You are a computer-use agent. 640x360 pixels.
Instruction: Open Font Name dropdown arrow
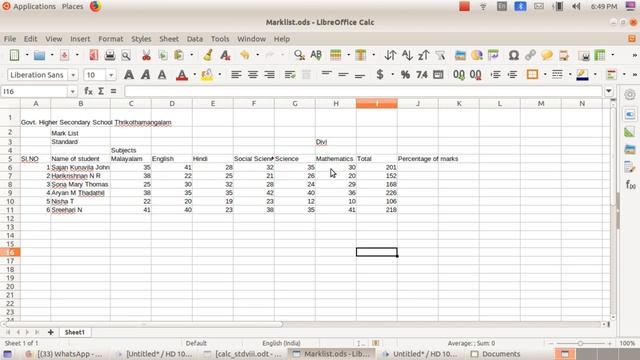click(x=73, y=75)
